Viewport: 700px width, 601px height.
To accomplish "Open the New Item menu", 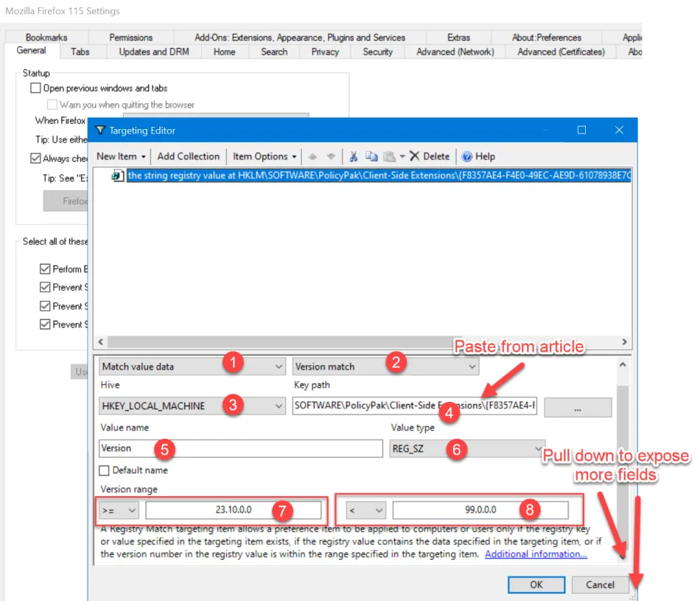I will [x=121, y=156].
